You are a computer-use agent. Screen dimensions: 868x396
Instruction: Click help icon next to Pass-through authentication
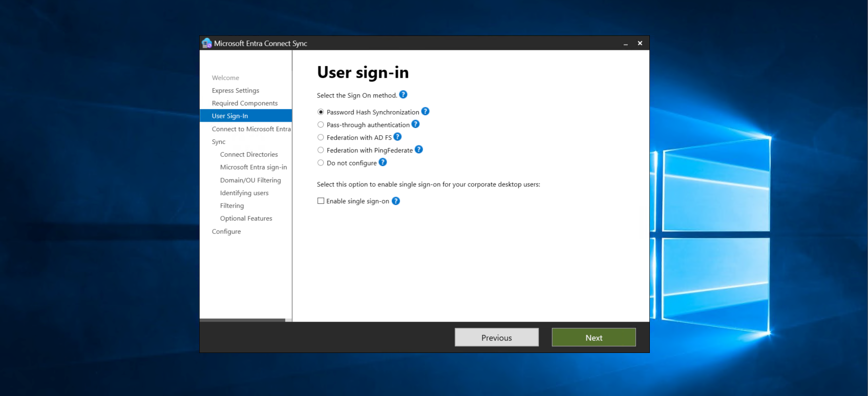415,124
